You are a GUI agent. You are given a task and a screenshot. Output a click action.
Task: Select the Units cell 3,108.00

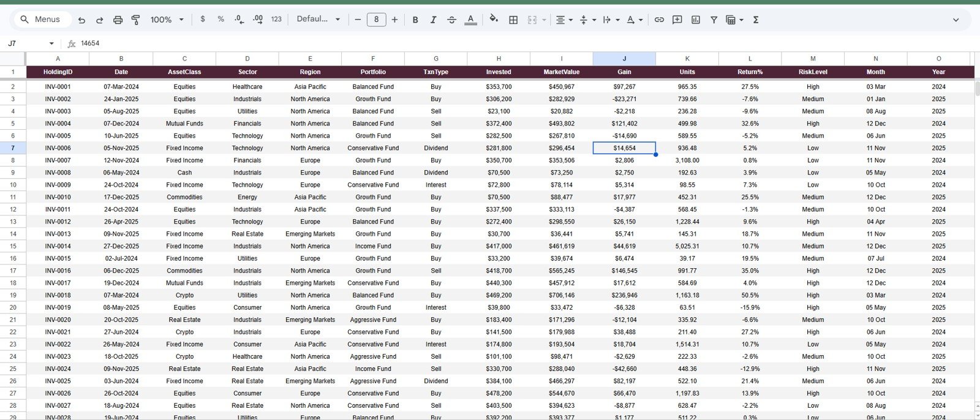click(687, 160)
